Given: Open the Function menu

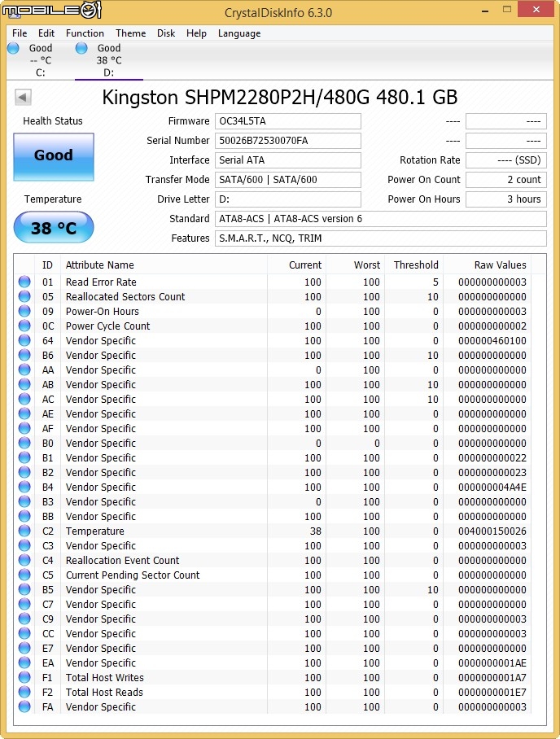Looking at the screenshot, I should pos(85,33).
